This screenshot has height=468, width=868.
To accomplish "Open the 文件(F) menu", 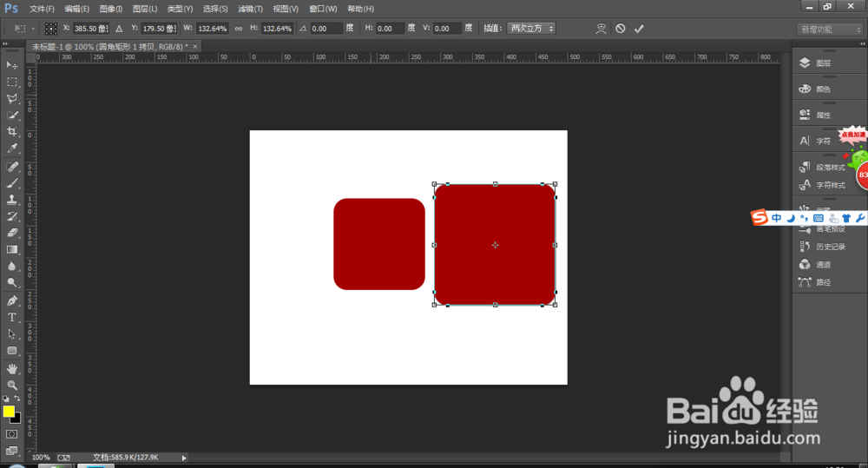I will pos(42,9).
